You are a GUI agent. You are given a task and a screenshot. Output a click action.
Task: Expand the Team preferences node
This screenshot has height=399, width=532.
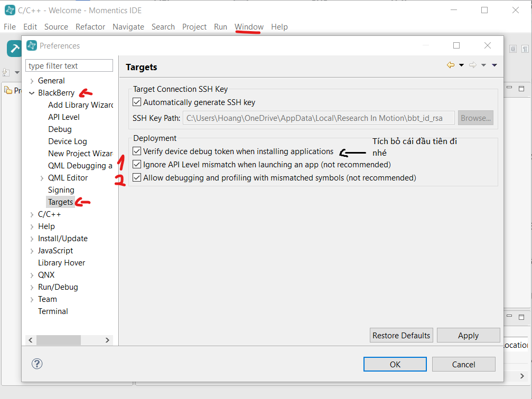pos(32,300)
